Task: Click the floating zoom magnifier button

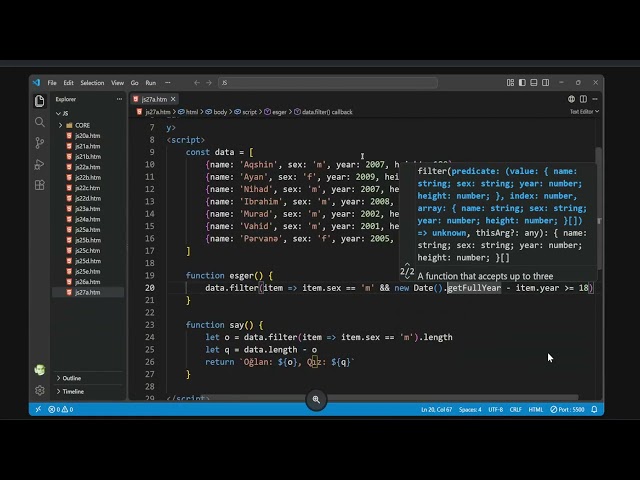Action: pyautogui.click(x=316, y=400)
